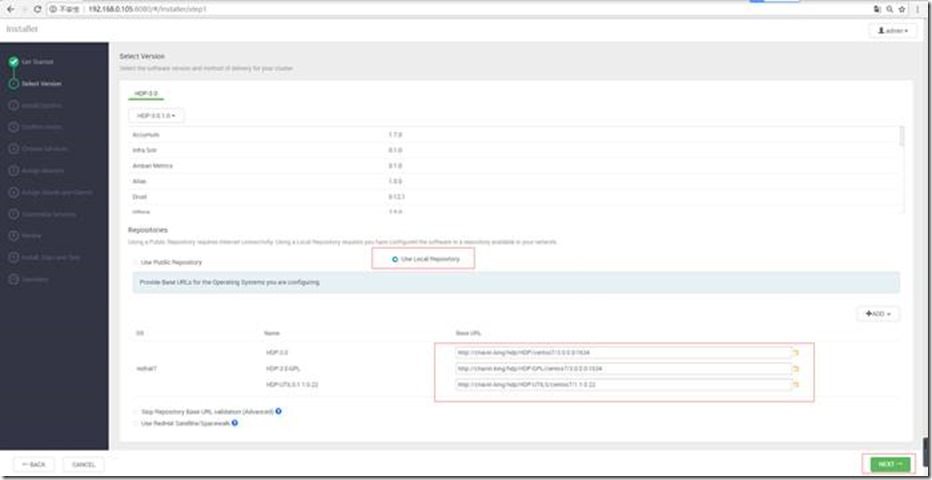Click the Select Version step circle icon
The image size is (932, 480).
(x=14, y=84)
